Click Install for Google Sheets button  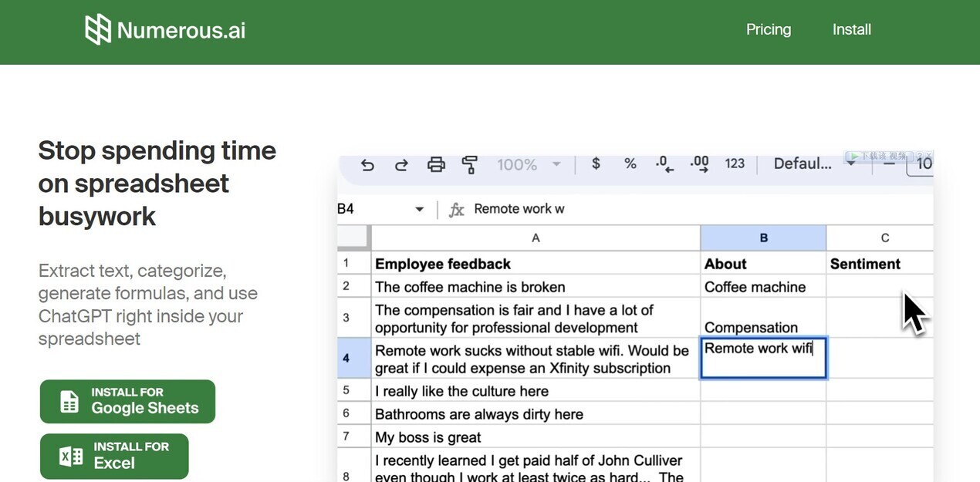click(x=127, y=401)
